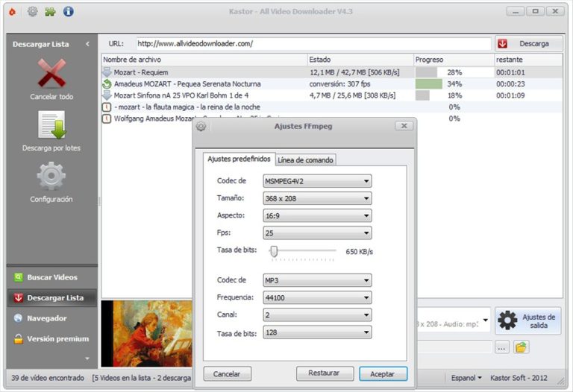Click the green puzzle plugin icon
The width and height of the screenshot is (573, 392).
pyautogui.click(x=50, y=12)
